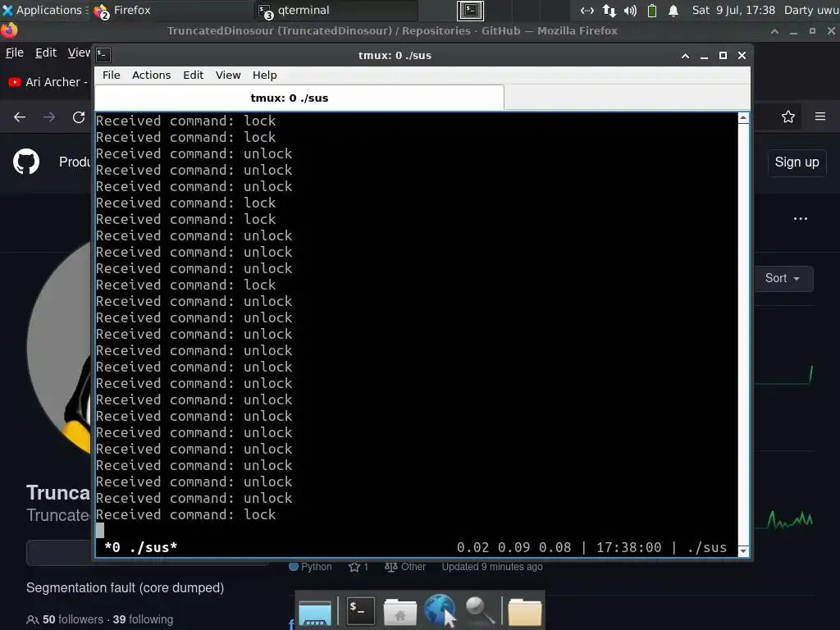Click the Firefox back arrow
Image resolution: width=840 pixels, height=630 pixels.
pos(20,116)
